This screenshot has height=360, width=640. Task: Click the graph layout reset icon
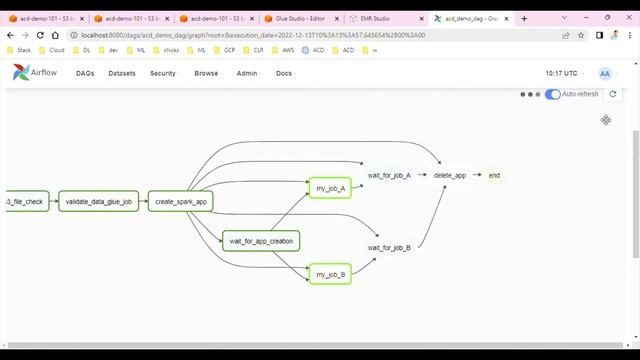click(606, 120)
